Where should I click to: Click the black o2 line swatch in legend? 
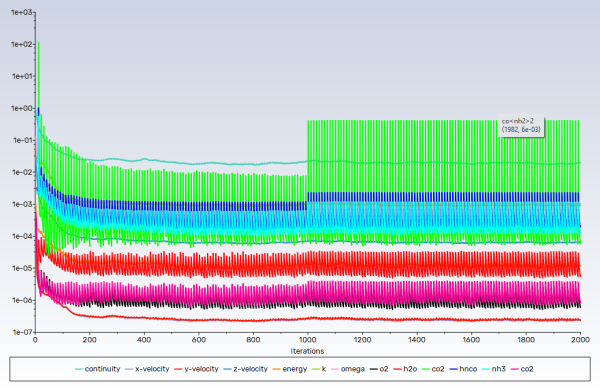coord(374,369)
